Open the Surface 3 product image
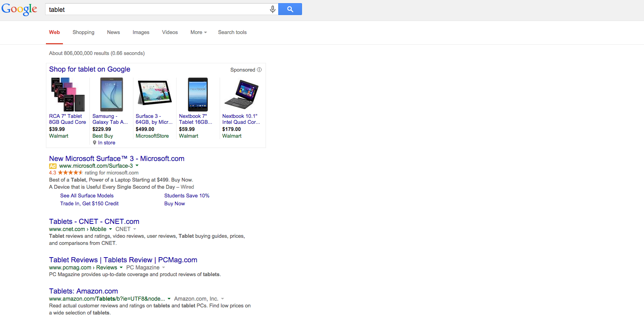Image resolution: width=644 pixels, height=324 pixels. click(x=154, y=93)
